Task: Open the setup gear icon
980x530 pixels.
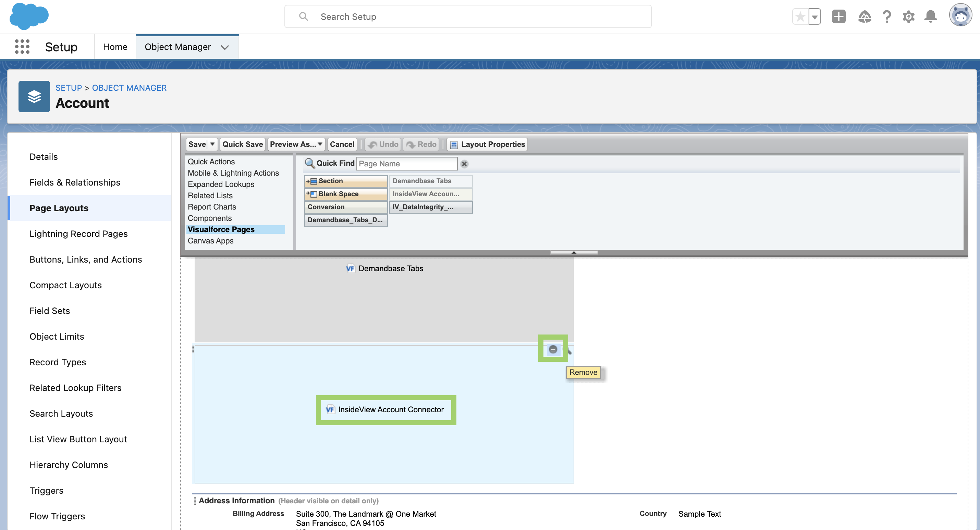Action: tap(908, 17)
